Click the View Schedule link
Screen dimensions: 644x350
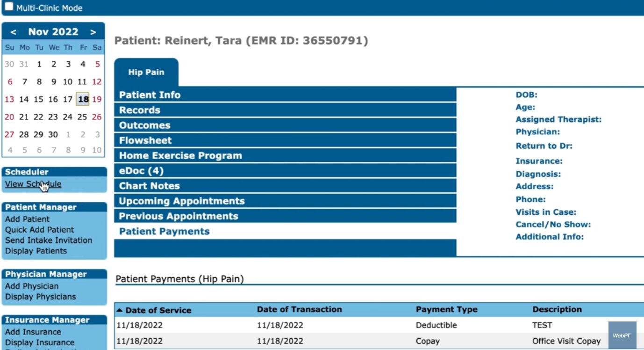click(x=33, y=184)
